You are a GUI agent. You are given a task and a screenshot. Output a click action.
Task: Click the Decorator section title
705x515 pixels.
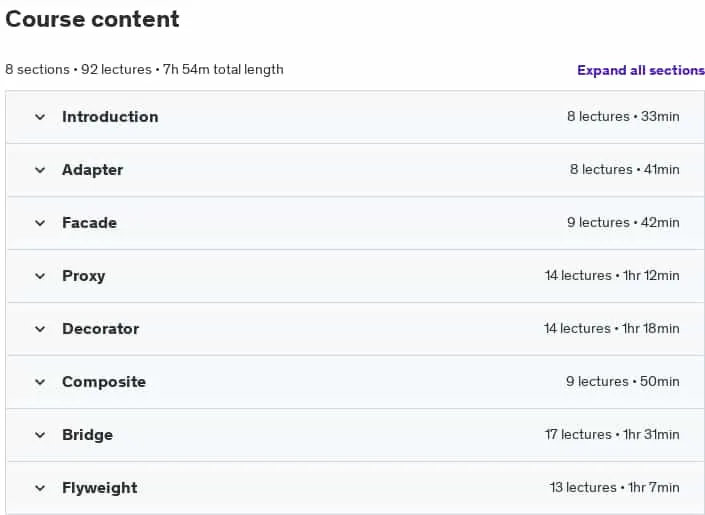pos(101,329)
